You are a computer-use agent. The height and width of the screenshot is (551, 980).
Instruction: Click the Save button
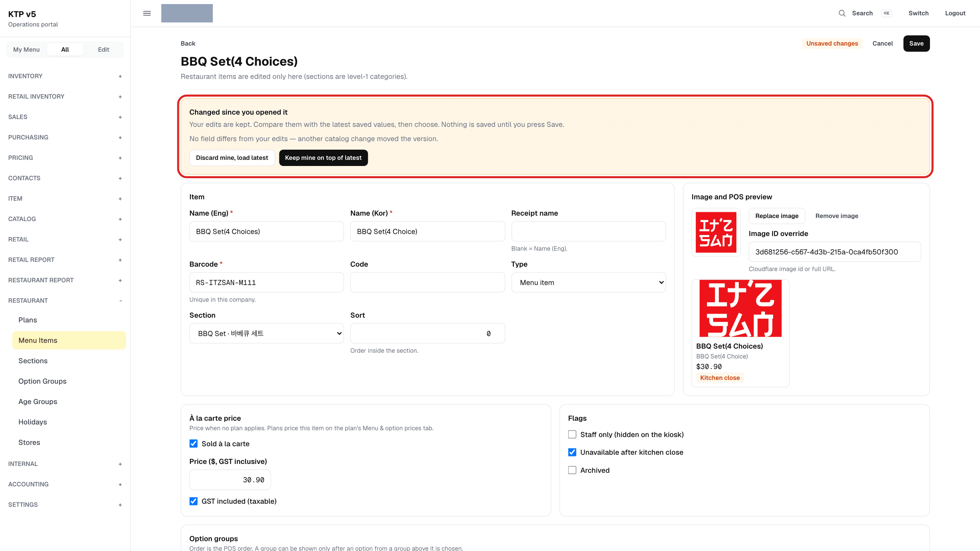916,43
